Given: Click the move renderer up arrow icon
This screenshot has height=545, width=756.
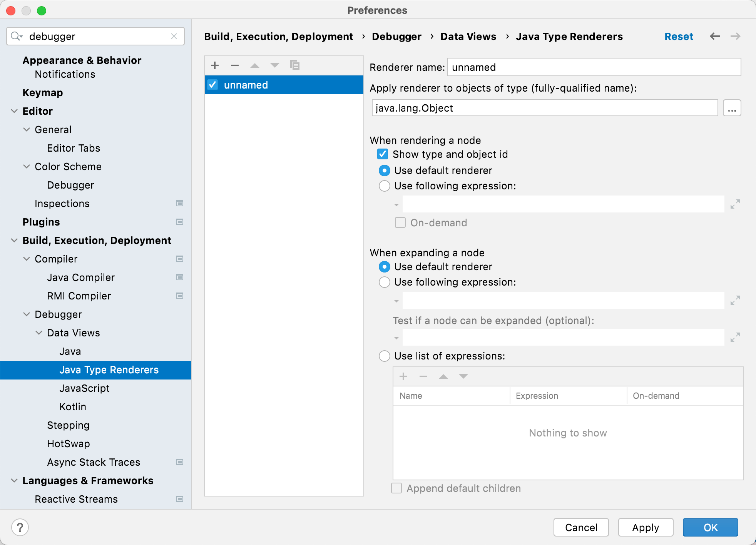Looking at the screenshot, I should pyautogui.click(x=255, y=65).
